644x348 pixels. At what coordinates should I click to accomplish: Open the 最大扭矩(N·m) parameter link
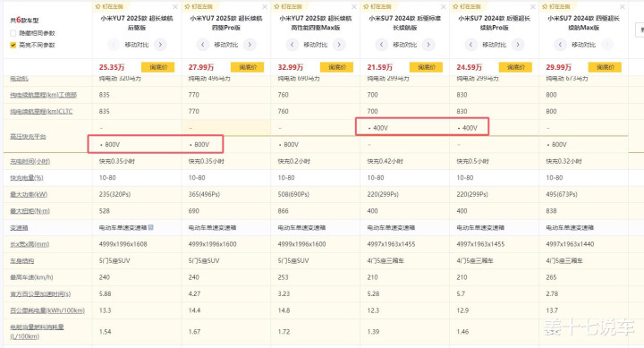click(x=30, y=211)
